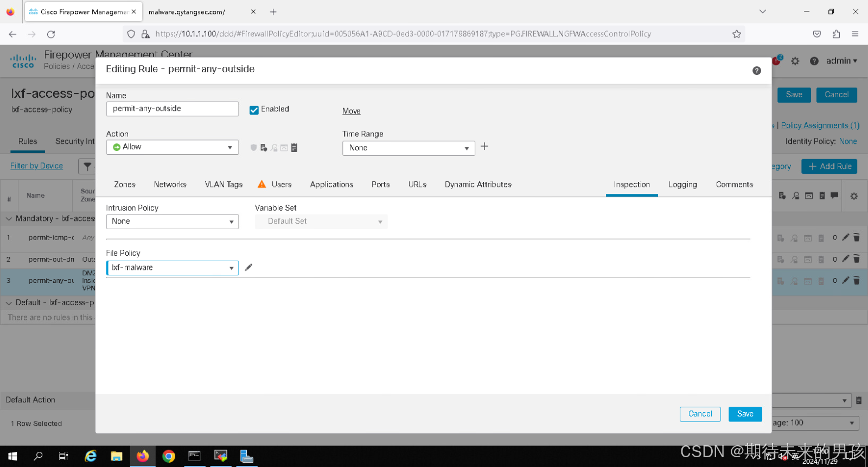Click the Users tab warning triangle icon
The width and height of the screenshot is (868, 467).
(261, 184)
